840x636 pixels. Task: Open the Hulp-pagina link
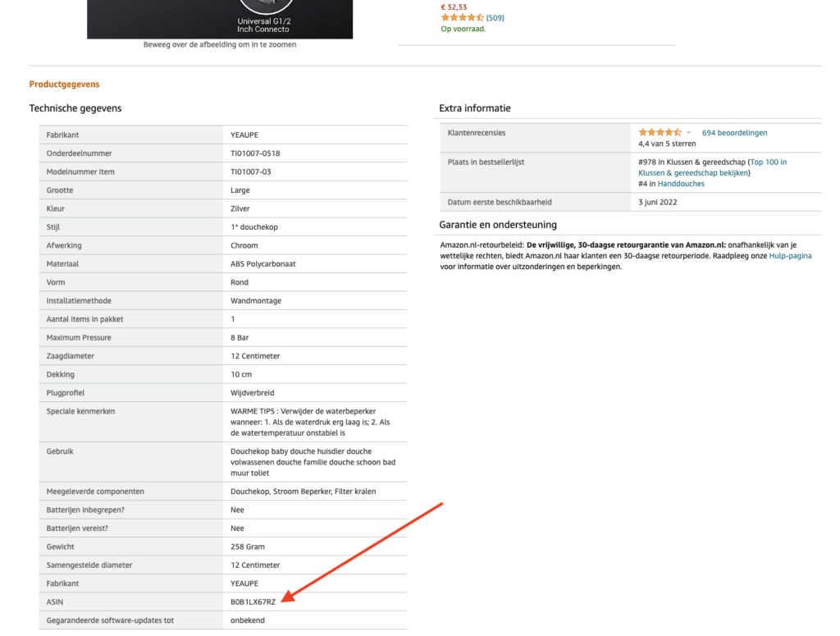[790, 256]
